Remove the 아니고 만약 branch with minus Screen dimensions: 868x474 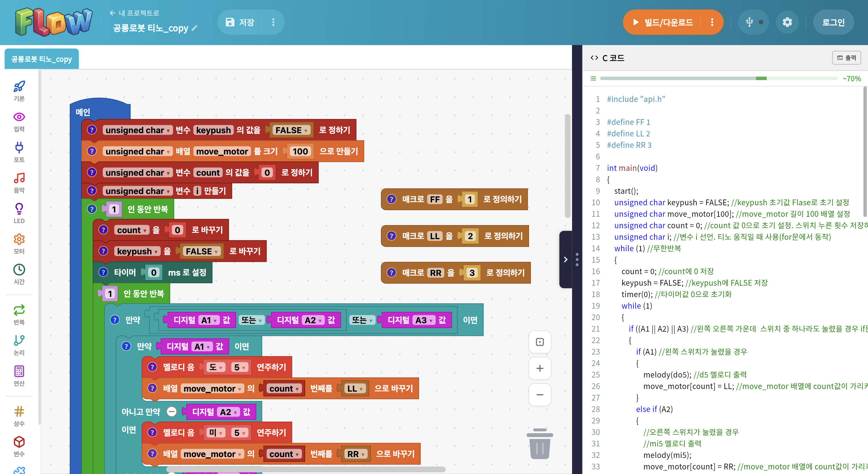pos(172,412)
